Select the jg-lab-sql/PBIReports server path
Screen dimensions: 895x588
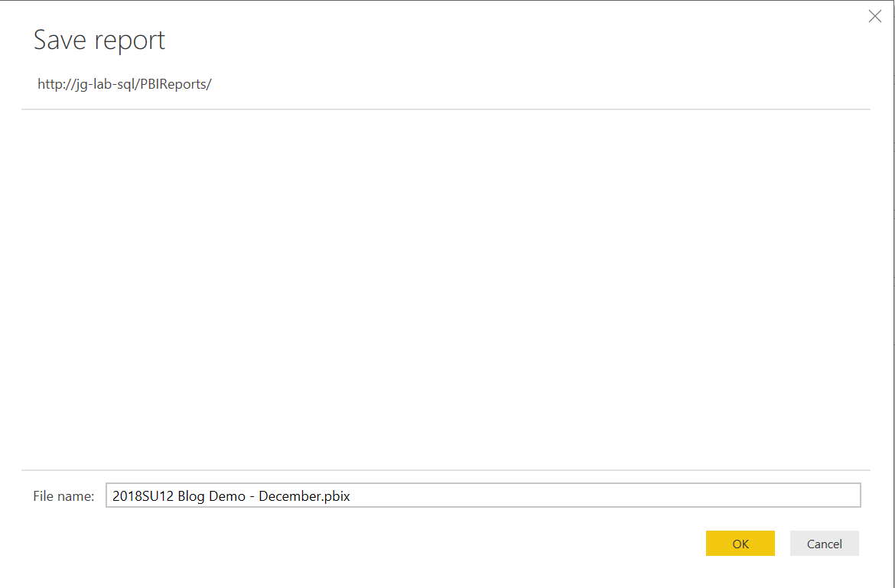[125, 84]
